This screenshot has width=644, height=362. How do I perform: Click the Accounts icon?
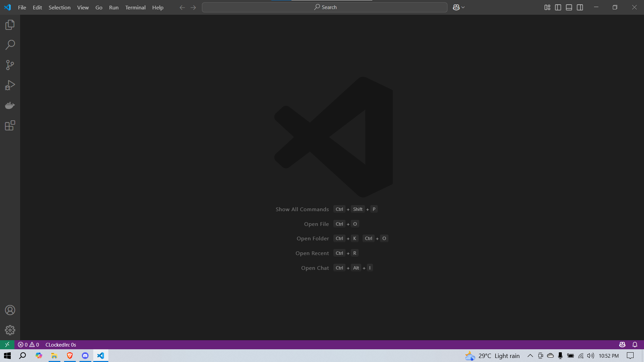10,310
